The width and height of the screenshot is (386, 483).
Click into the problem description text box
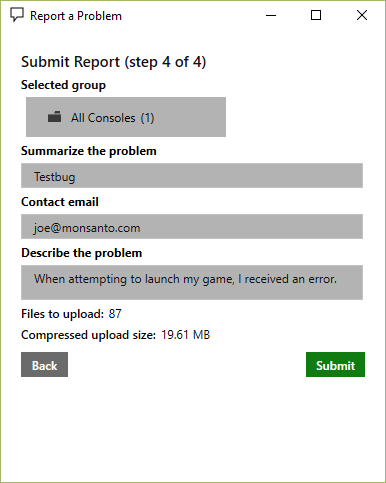click(192, 282)
